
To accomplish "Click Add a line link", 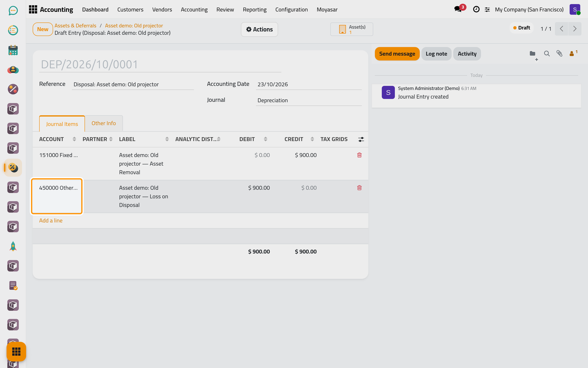I will coord(51,220).
